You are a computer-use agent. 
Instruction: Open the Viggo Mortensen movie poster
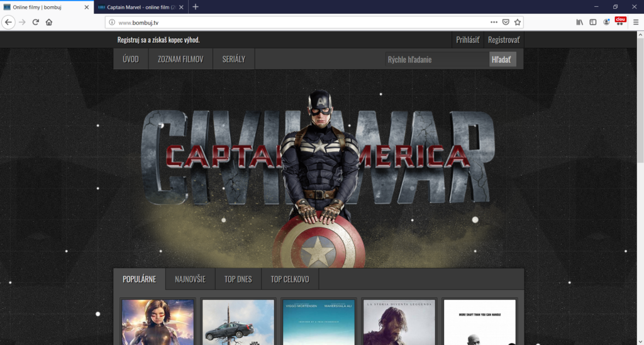pos(319,322)
